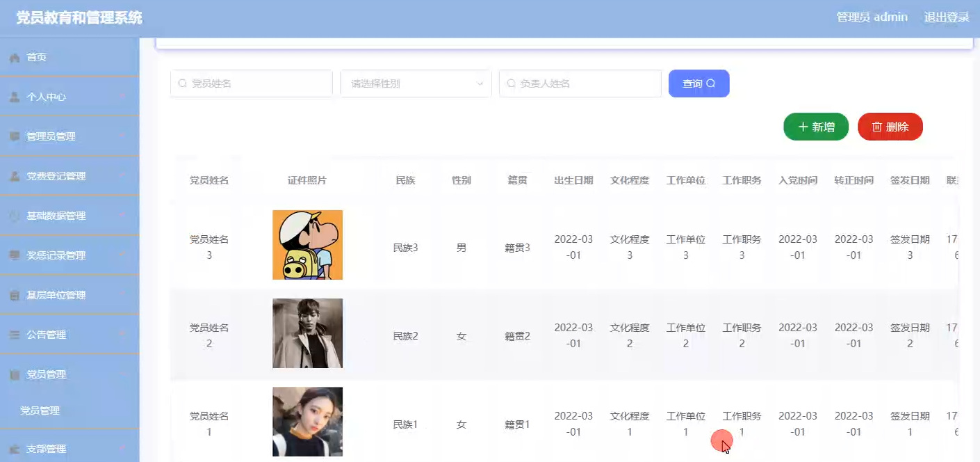This screenshot has width=980, height=462.
Task: Open the 请选择性别 gender dropdown
Action: tap(416, 83)
